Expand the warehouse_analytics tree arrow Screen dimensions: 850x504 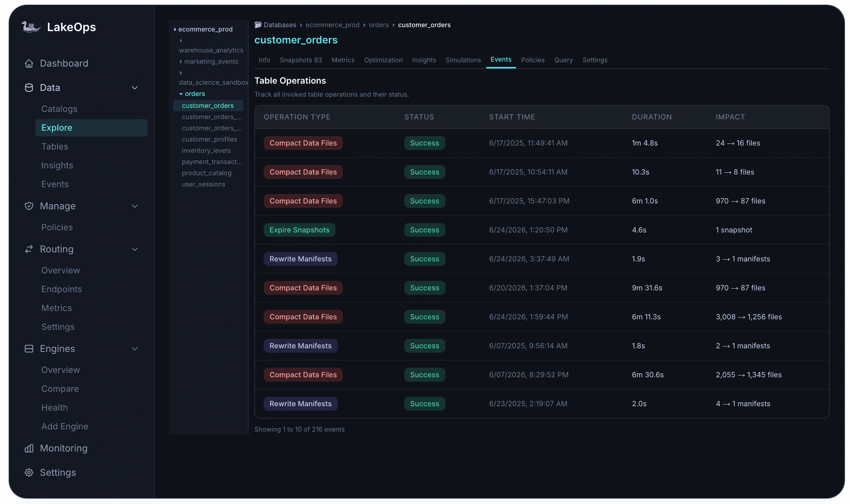(181, 41)
